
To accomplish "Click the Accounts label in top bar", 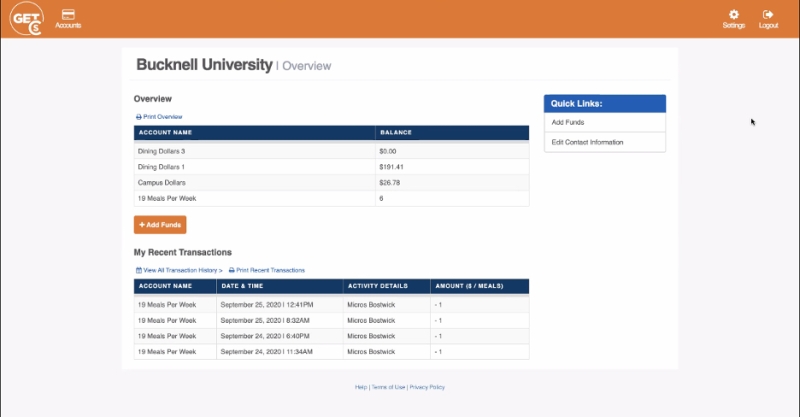I will 68,26.
